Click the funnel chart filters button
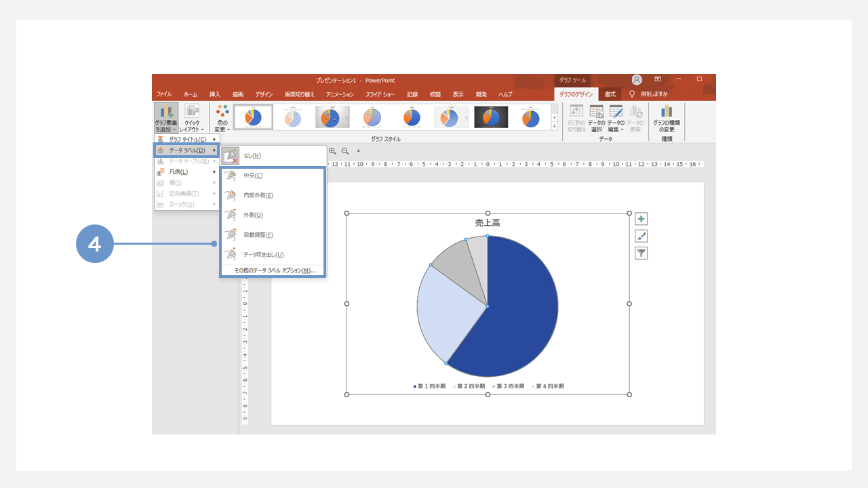This screenshot has width=868, height=488. click(641, 253)
